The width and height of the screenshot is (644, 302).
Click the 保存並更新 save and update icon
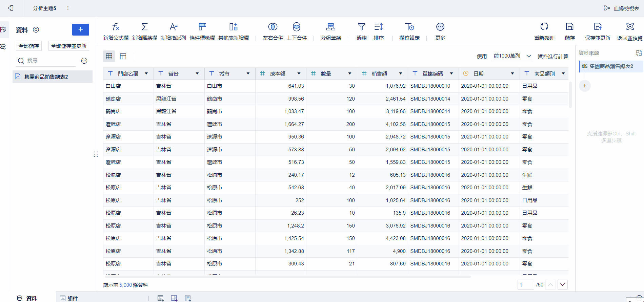[x=598, y=27]
